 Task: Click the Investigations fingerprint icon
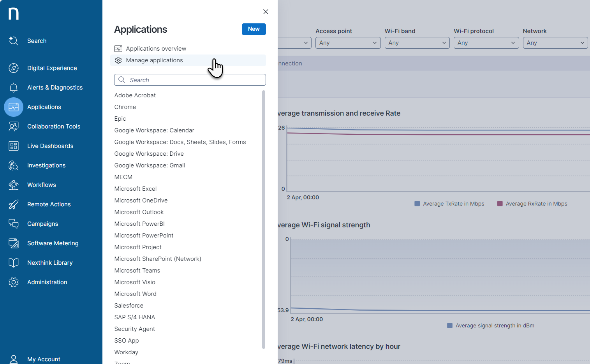14,165
